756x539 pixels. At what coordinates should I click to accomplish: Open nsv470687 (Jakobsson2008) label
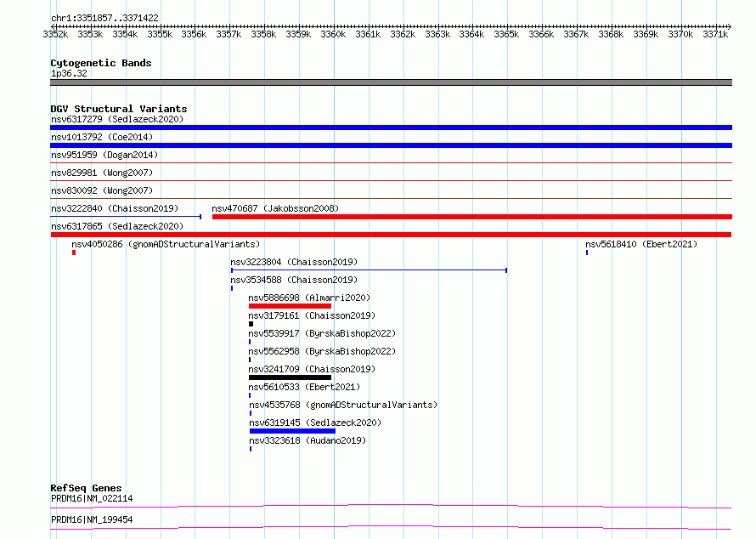[275, 208]
